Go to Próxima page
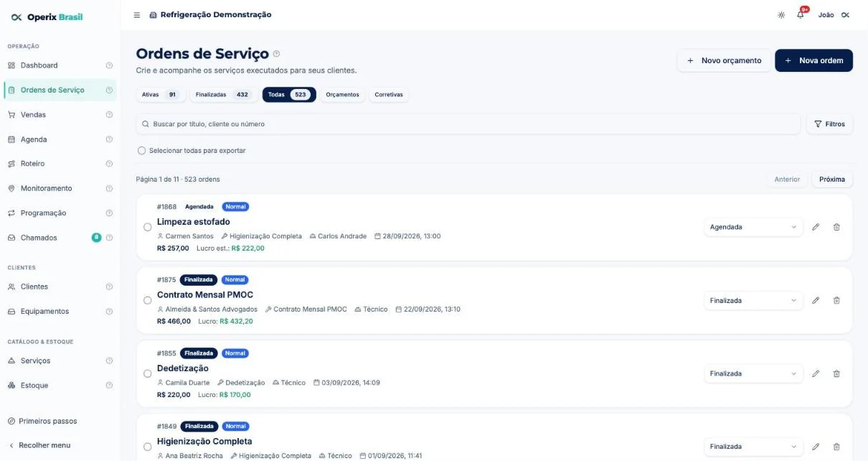This screenshot has height=461, width=868. [832, 180]
